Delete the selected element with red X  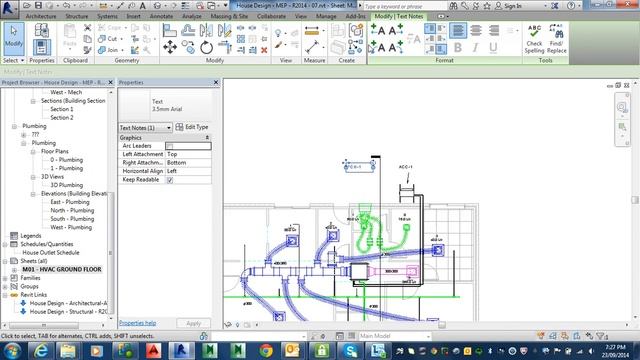pyautogui.click(x=264, y=50)
